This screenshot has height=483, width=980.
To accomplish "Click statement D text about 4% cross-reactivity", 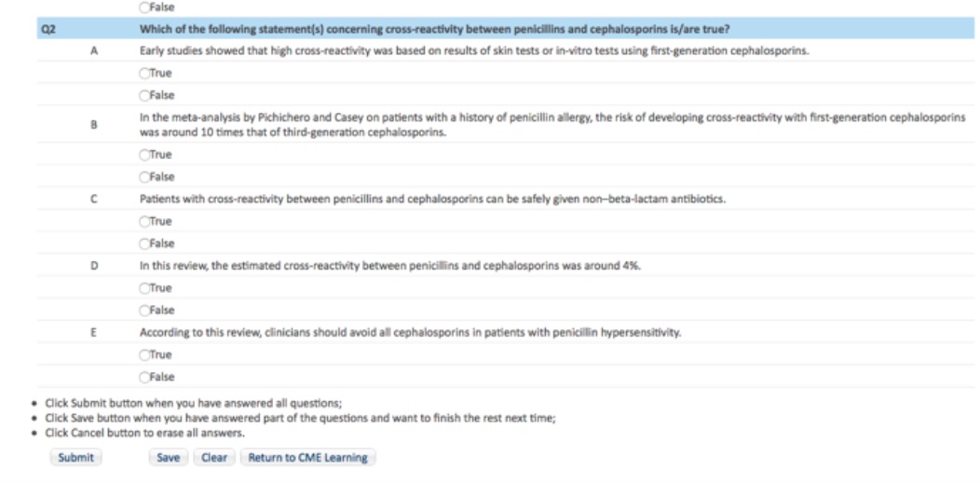I will coord(390,266).
